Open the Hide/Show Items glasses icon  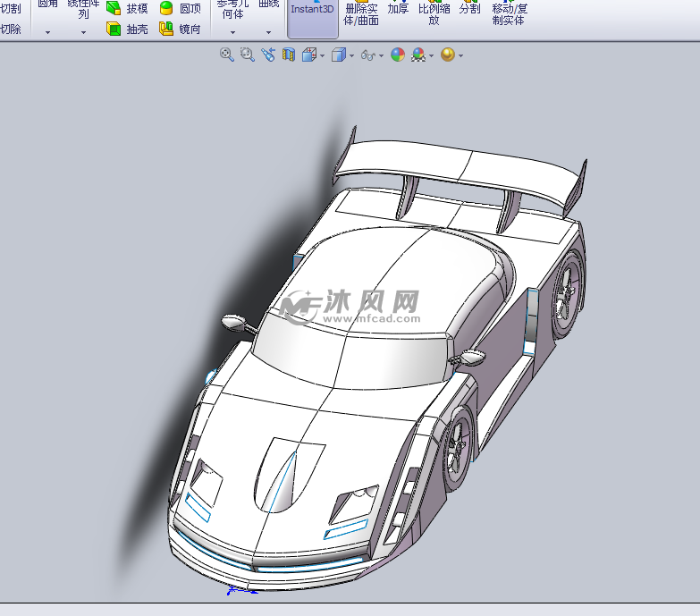pos(367,55)
